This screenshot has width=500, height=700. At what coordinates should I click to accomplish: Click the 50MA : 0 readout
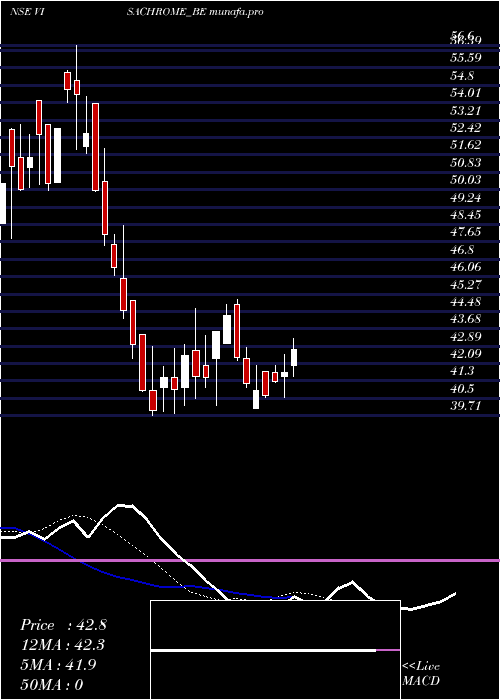(52, 684)
